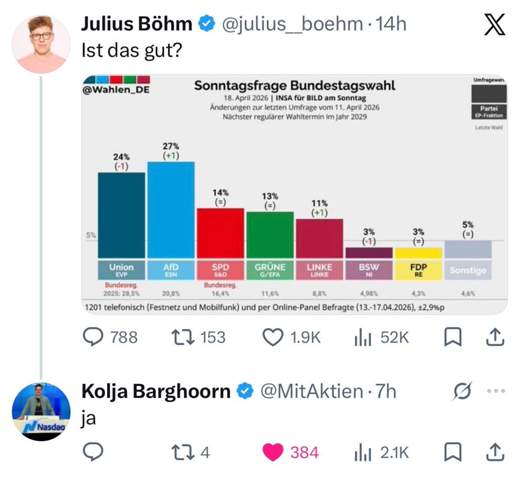
Task: Open the three-dot more menu on reply
Action: [x=496, y=391]
